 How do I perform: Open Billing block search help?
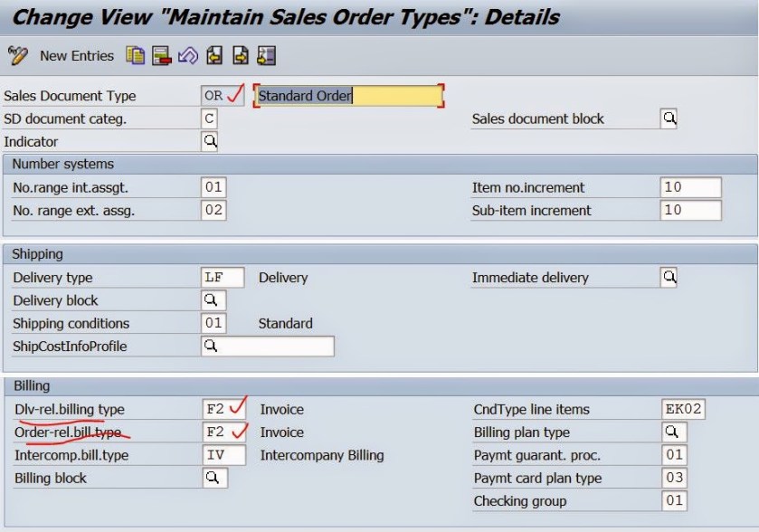coord(213,479)
